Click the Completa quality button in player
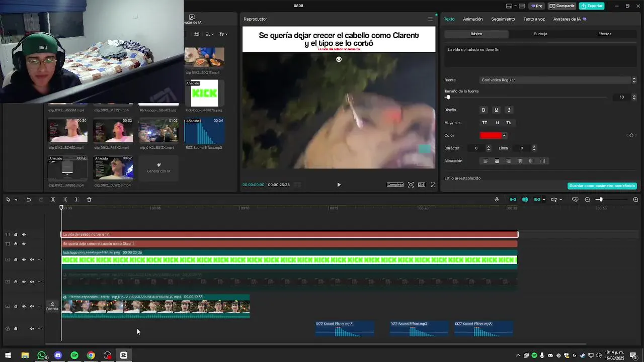644x362 pixels. 395,185
